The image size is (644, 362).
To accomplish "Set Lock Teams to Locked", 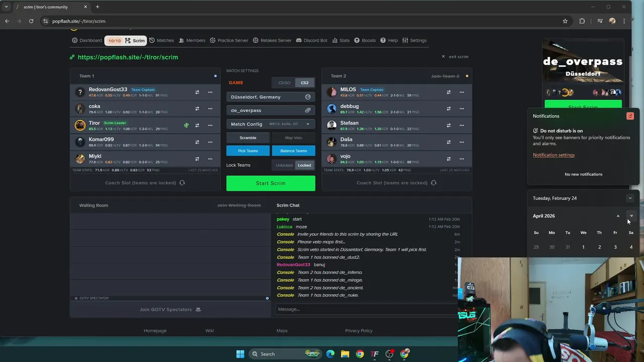I will [x=304, y=165].
